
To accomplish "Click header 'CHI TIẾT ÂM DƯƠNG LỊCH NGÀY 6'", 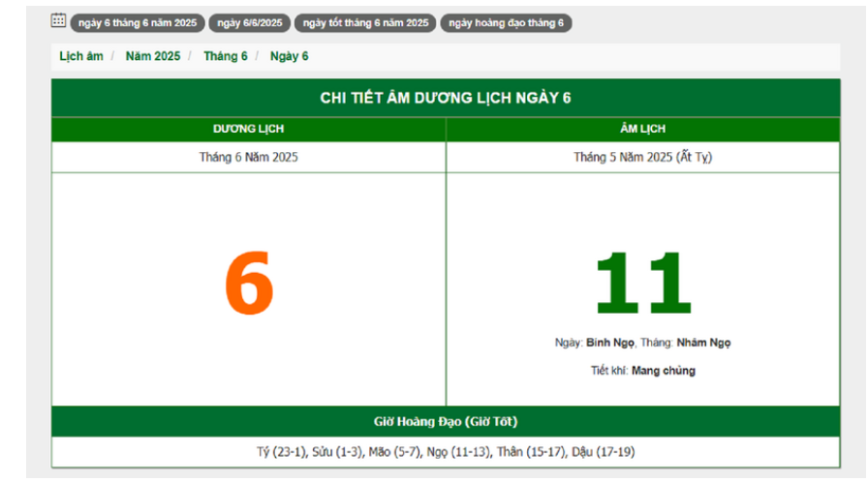I will pos(446,98).
